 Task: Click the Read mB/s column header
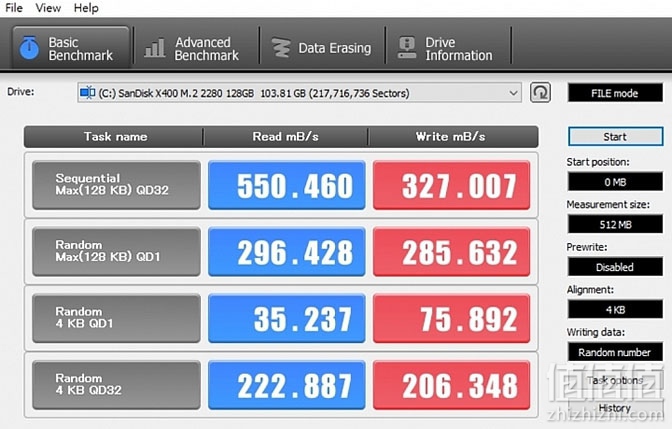(x=285, y=137)
